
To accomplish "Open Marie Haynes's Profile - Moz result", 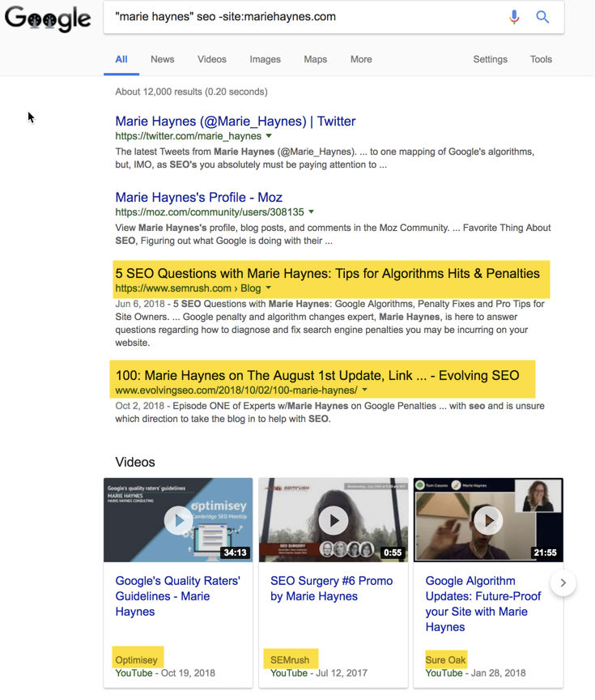I will click(198, 197).
